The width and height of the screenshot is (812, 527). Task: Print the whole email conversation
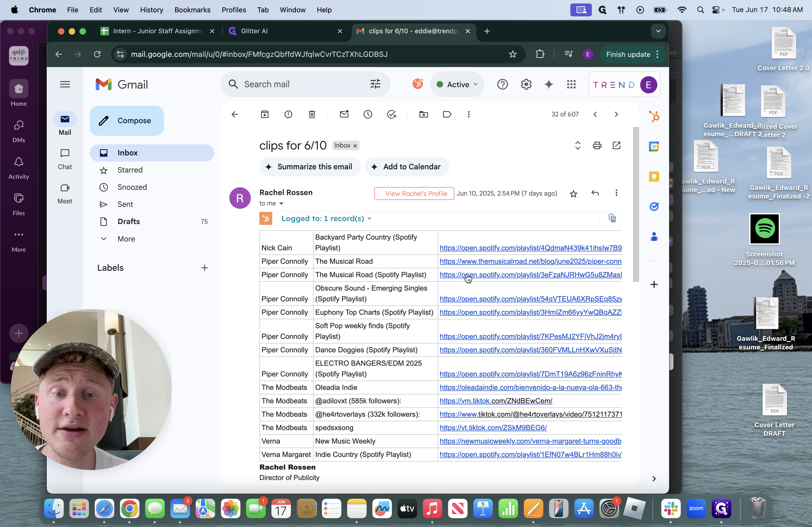[597, 145]
